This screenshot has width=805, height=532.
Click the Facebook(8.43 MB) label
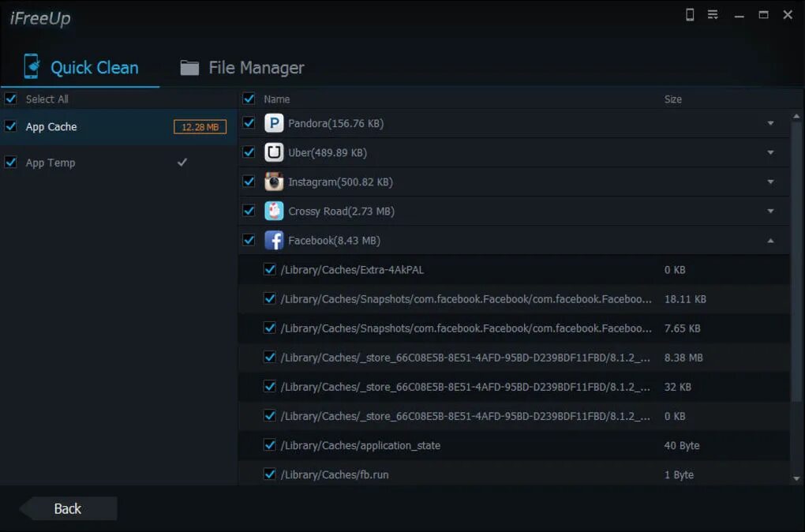(334, 240)
